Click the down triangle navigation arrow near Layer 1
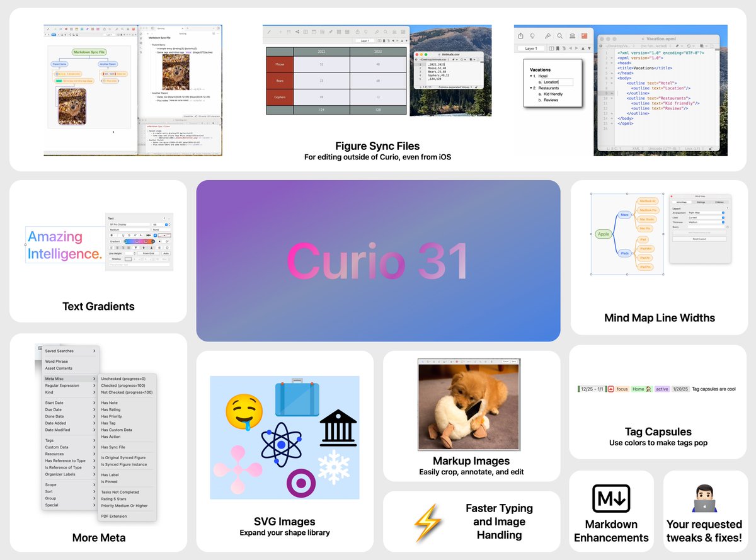Screen dimensions: 756x560 589,49
